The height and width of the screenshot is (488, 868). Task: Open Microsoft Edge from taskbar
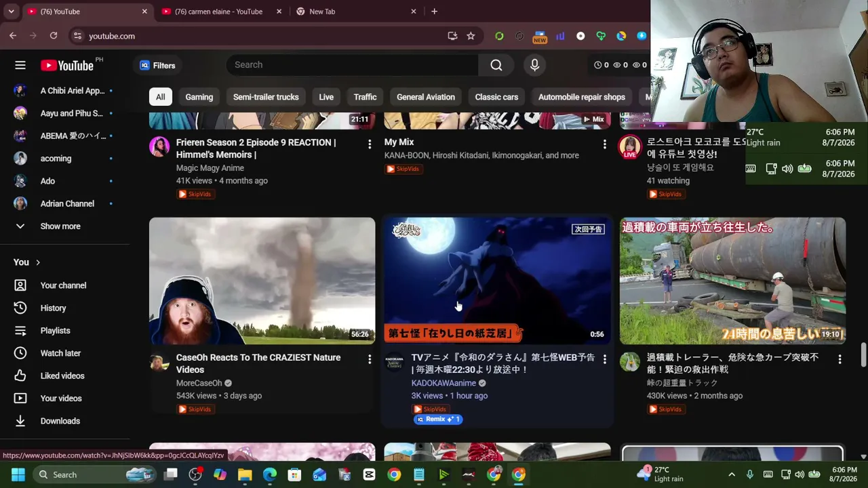click(270, 474)
